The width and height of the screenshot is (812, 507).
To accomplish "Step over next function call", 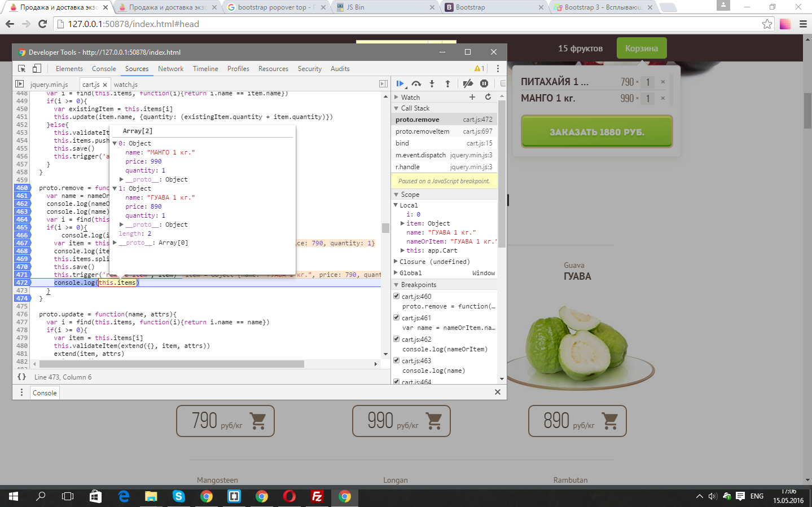I will pos(416,83).
